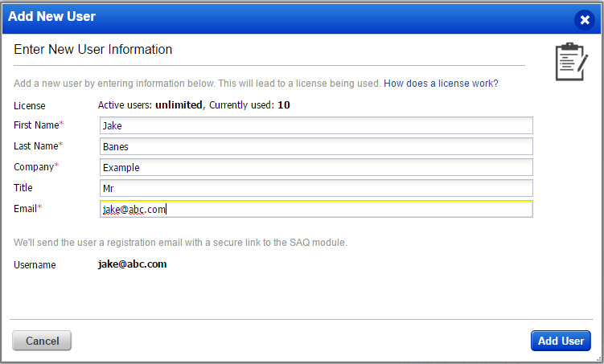The height and width of the screenshot is (364, 604).
Task: Click the 'Active users: unlimited' license text
Action: 150,105
